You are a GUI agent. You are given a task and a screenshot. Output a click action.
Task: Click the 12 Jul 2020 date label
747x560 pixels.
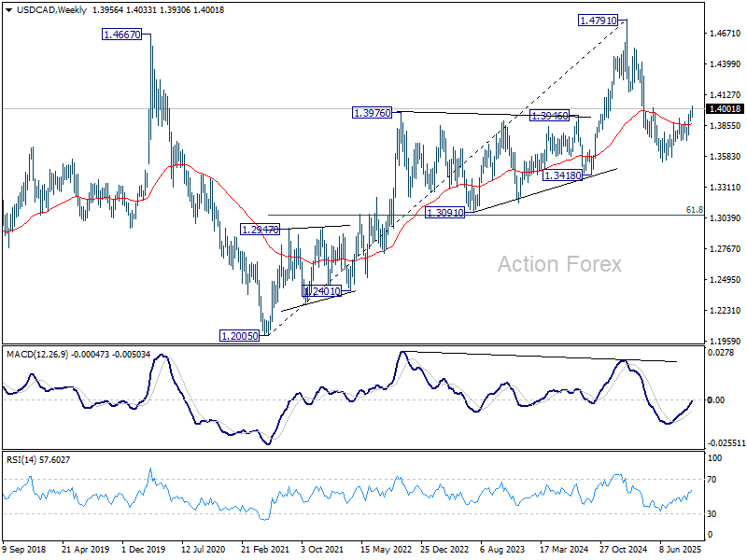pyautogui.click(x=203, y=549)
